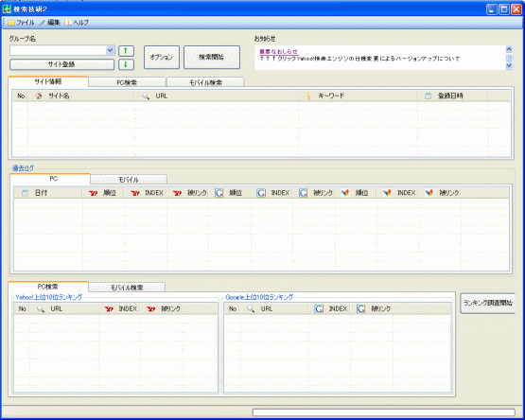This screenshot has height=420, width=525.
Task: Click Yahoo icon beside 順位 in past log
Action: 93,193
